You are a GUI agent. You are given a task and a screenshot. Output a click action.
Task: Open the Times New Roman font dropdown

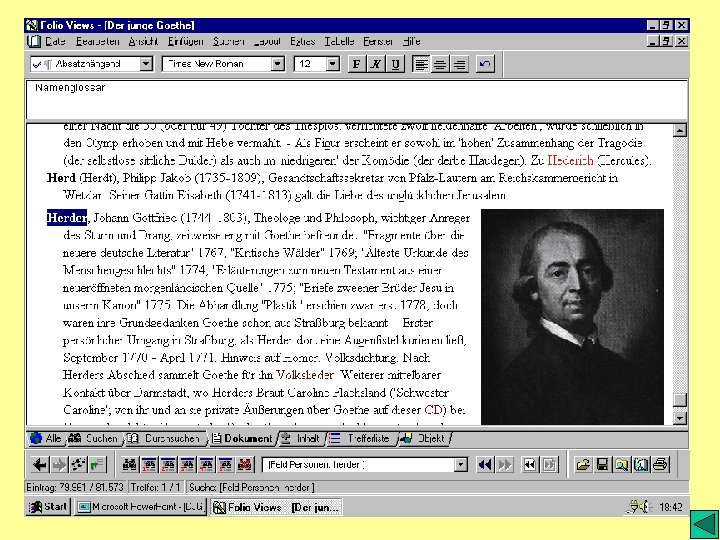point(277,64)
